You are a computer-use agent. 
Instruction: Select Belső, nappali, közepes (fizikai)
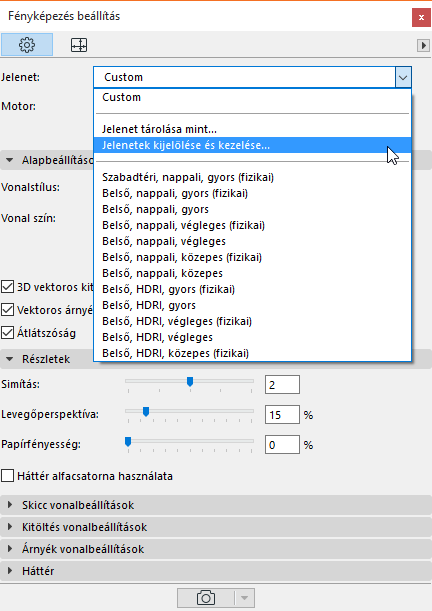coord(252,257)
